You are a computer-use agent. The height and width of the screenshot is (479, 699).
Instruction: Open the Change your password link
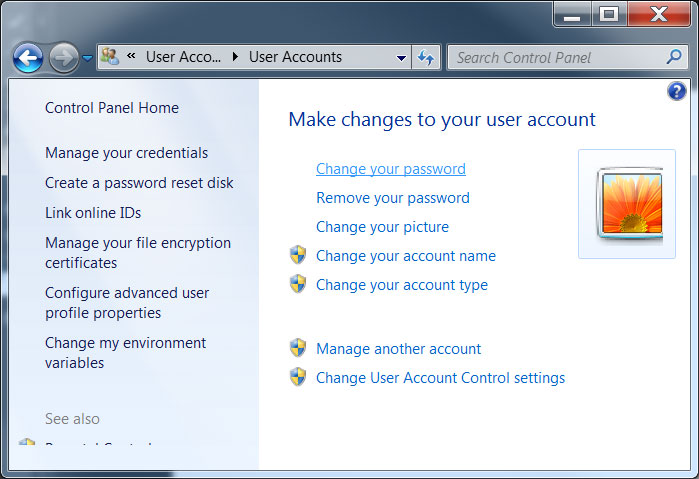click(x=390, y=169)
